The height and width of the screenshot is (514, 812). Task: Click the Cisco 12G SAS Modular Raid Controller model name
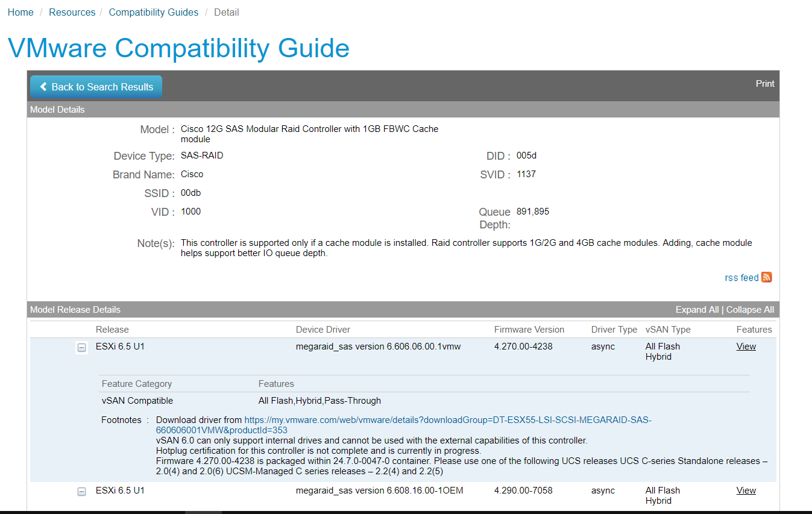coord(310,134)
